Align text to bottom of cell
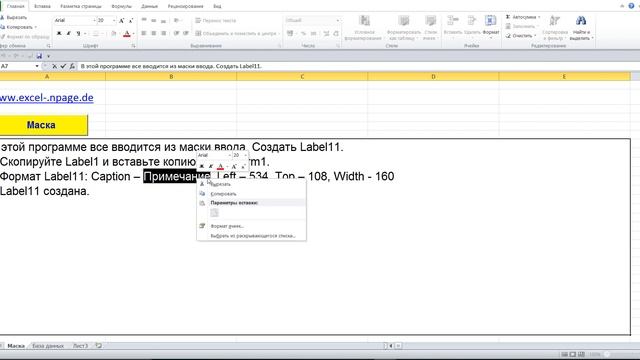This screenshot has width=640, height=360. 163,20
